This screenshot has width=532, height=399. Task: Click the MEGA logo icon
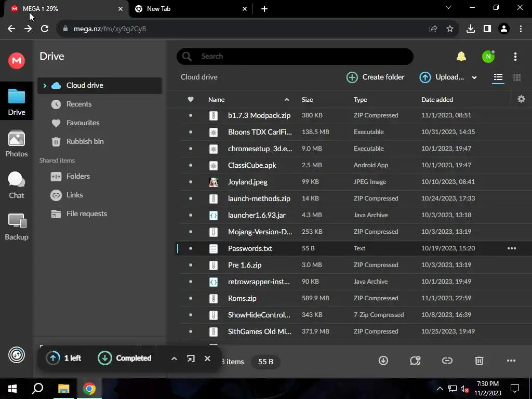16,61
